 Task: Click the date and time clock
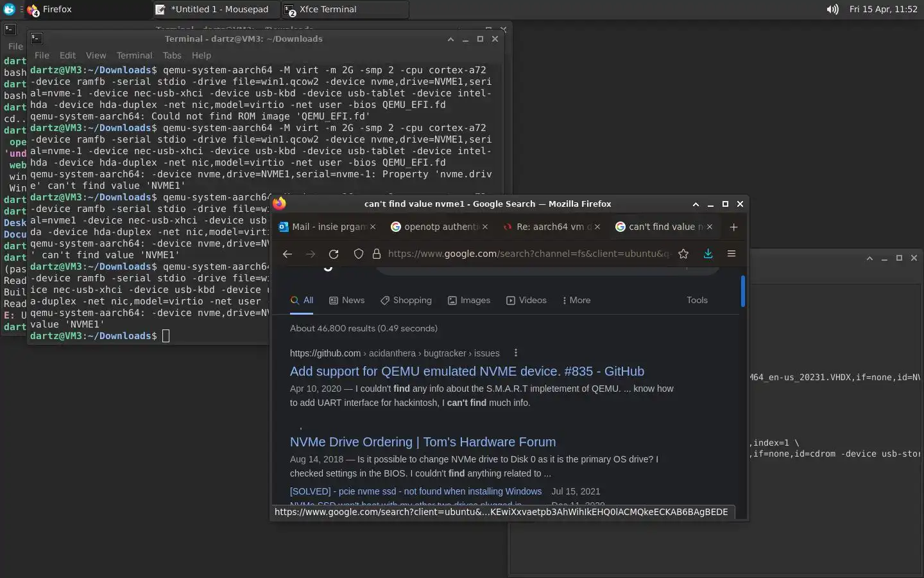(884, 9)
